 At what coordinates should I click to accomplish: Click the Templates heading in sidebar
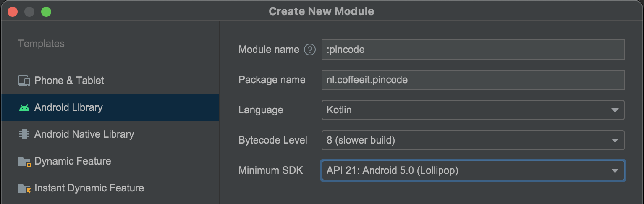[x=41, y=44]
